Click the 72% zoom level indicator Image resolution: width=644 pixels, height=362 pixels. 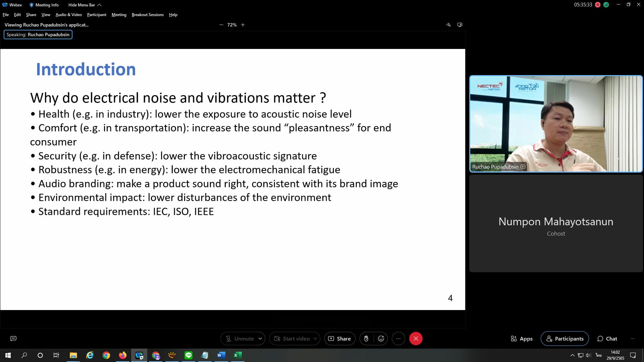point(232,25)
